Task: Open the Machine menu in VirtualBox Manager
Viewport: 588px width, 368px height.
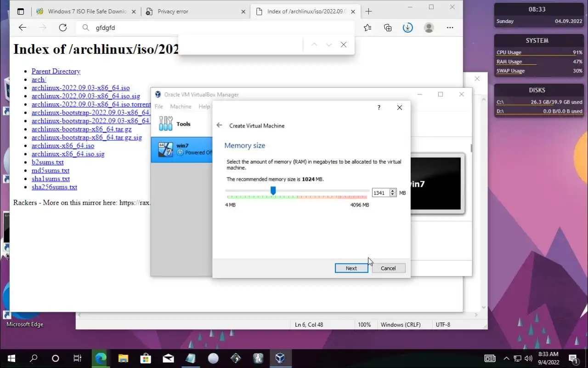Action: pyautogui.click(x=181, y=106)
